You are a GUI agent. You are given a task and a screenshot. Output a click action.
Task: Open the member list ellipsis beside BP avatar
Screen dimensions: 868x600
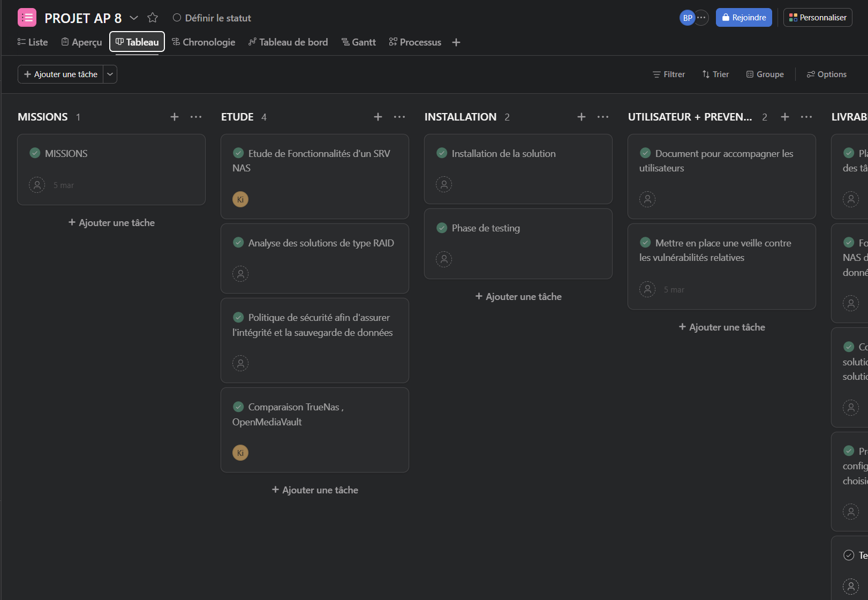point(701,18)
